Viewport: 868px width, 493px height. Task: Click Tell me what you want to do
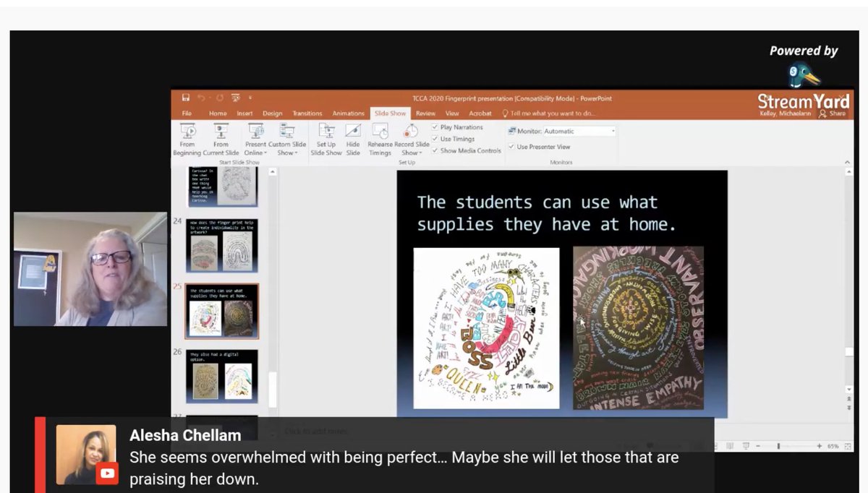pyautogui.click(x=549, y=113)
